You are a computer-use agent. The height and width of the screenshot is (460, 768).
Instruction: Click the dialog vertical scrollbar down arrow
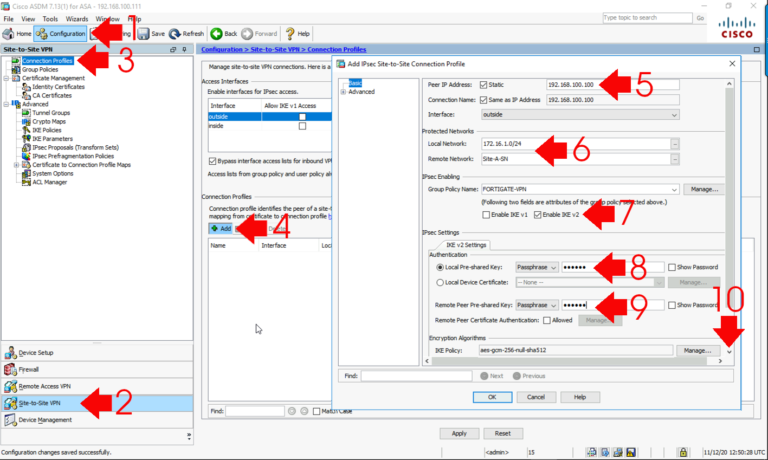[729, 352]
